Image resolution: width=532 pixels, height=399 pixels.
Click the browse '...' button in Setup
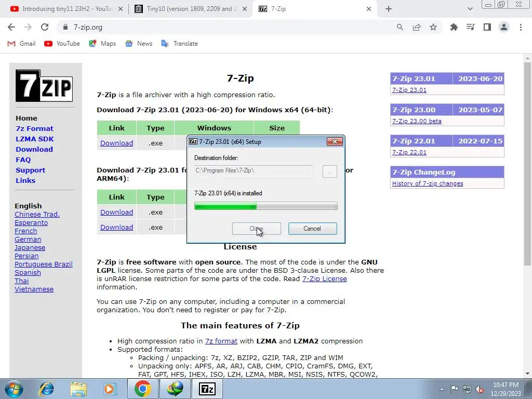pos(329,171)
